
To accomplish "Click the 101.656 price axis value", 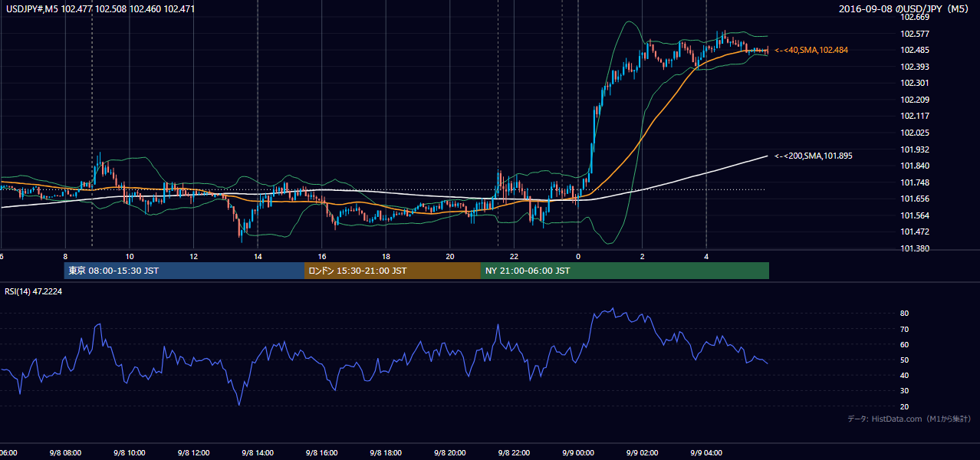I will [914, 199].
